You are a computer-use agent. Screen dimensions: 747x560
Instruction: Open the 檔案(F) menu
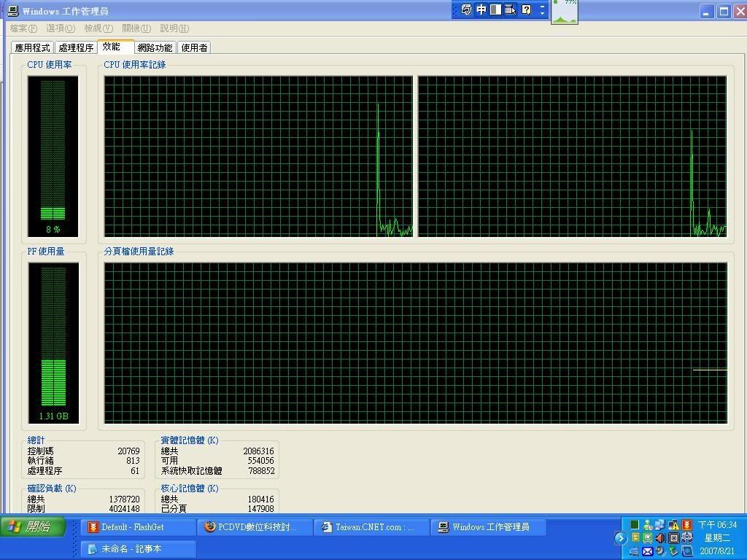point(23,28)
